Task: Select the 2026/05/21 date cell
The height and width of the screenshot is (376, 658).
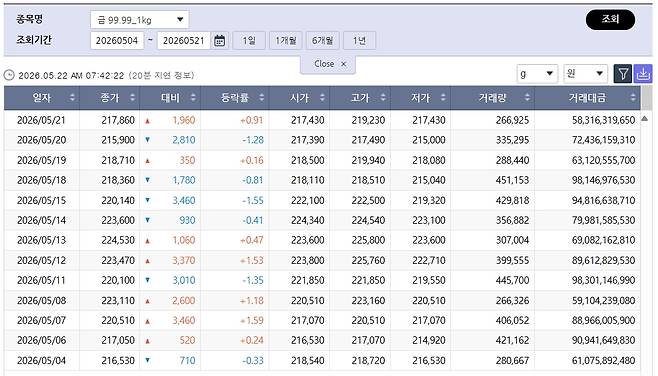Action: (42, 120)
